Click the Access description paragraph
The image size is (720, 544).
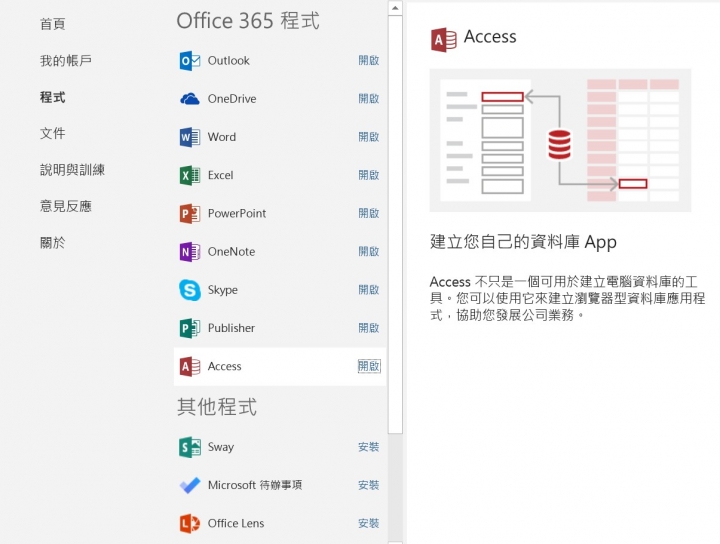568,298
